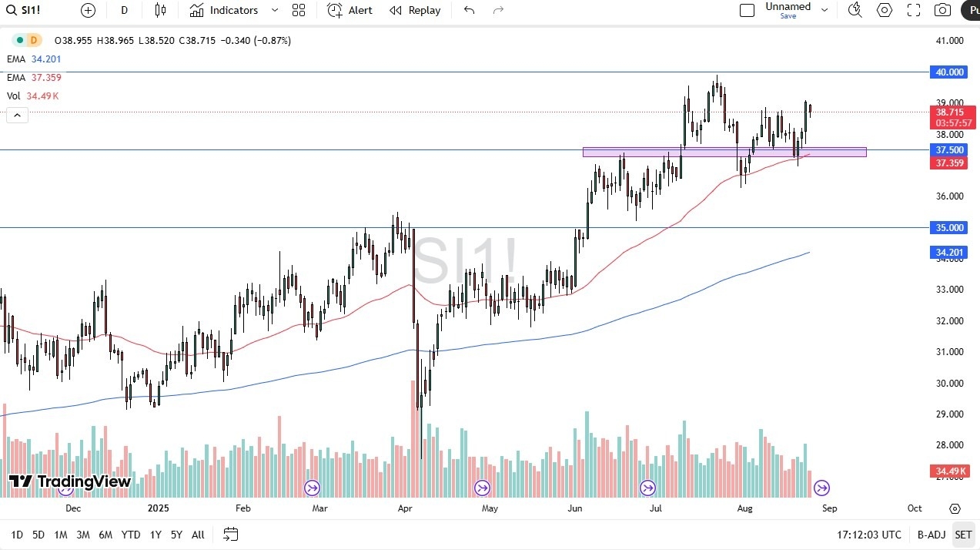Select the purple highlighted zone drawing
The height and width of the screenshot is (550, 980).
pyautogui.click(x=724, y=151)
